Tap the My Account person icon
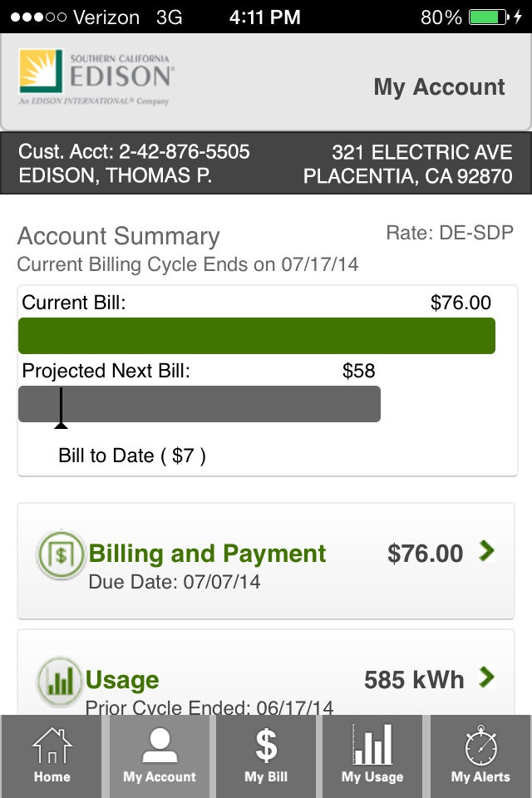 point(160,746)
